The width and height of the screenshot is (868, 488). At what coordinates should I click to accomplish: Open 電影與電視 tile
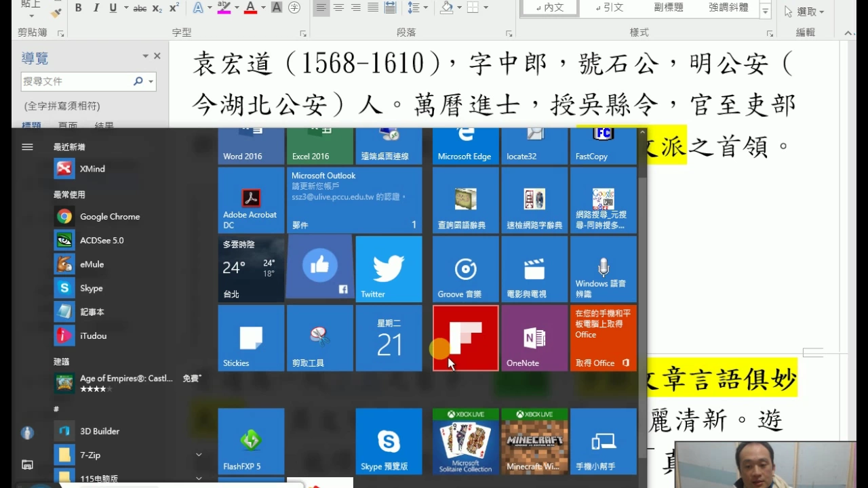(534, 269)
